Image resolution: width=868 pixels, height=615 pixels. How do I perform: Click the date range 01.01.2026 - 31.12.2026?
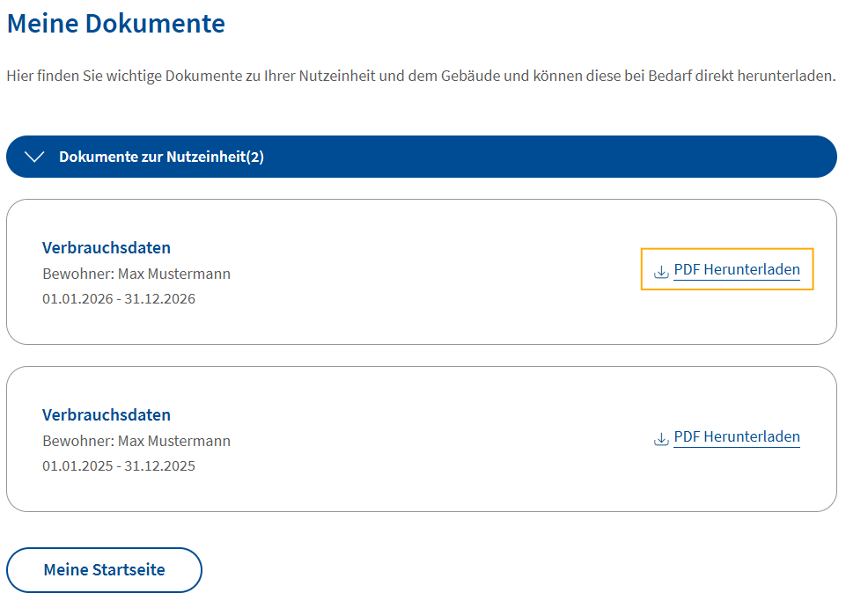click(119, 298)
